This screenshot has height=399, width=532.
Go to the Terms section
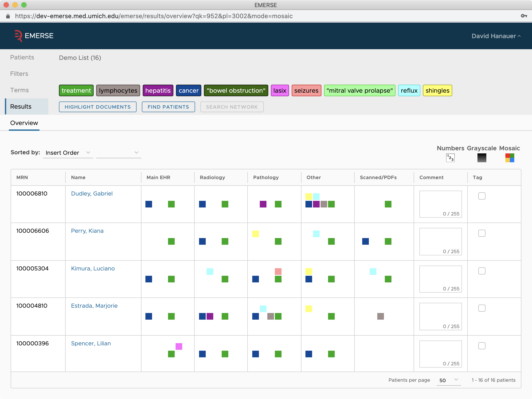(x=20, y=90)
